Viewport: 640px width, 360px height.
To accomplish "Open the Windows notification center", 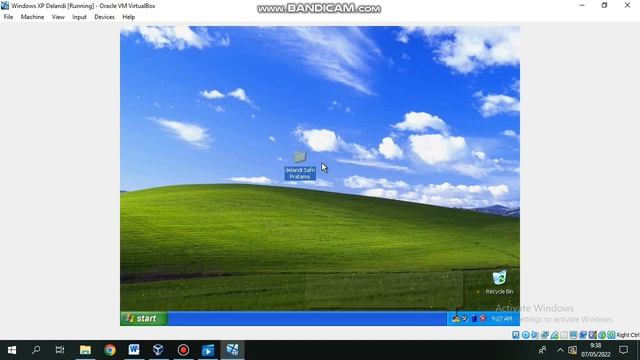I will tap(623, 350).
